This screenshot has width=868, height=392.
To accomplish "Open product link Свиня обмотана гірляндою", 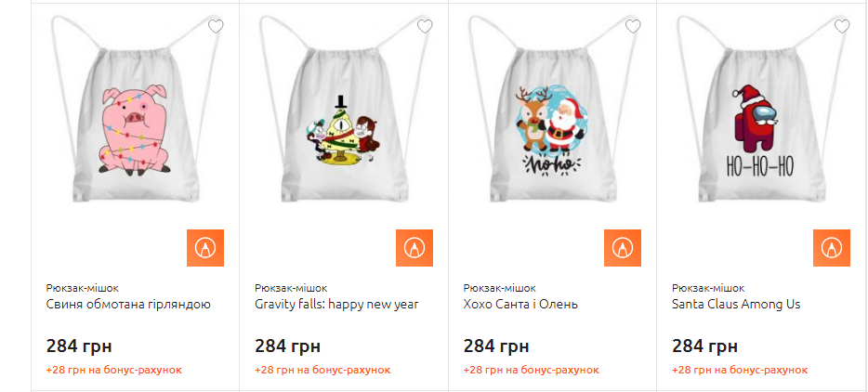I will coord(128,305).
